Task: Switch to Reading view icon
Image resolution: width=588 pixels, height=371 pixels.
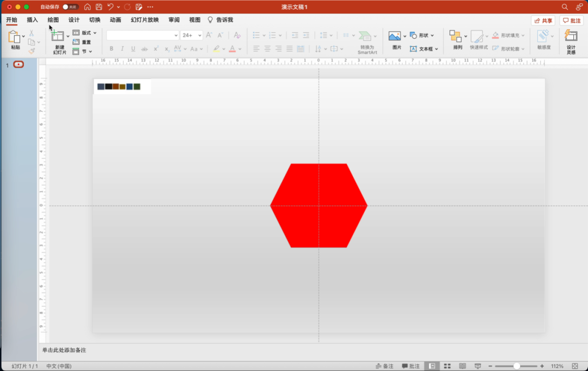Action: click(x=462, y=366)
